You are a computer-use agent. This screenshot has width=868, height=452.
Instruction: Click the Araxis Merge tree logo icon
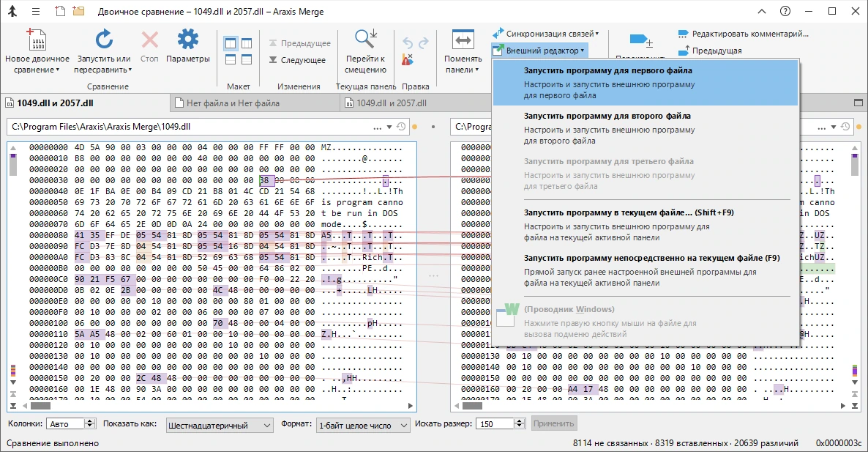(x=12, y=11)
